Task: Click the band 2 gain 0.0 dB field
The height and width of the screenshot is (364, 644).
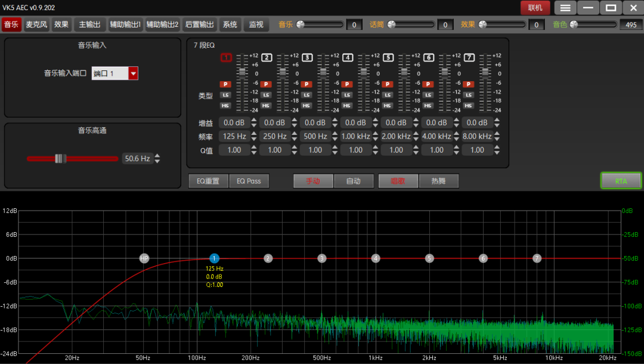Action: [274, 122]
